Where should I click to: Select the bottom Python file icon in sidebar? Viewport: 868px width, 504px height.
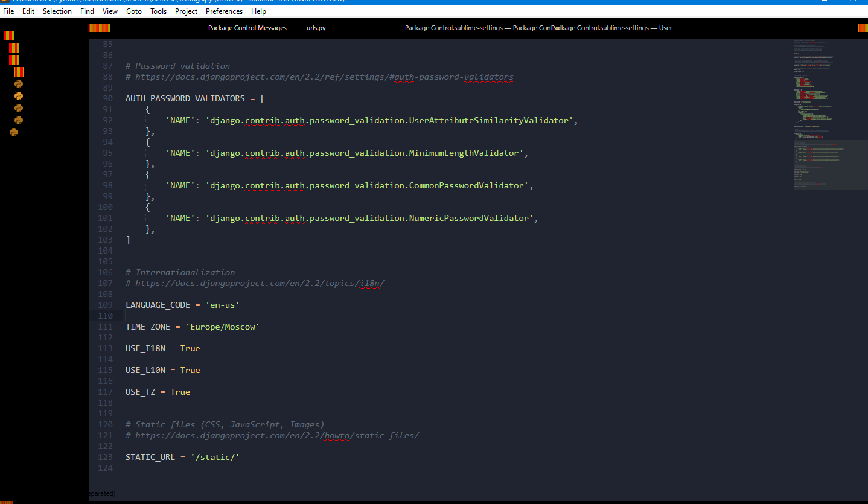[x=14, y=132]
